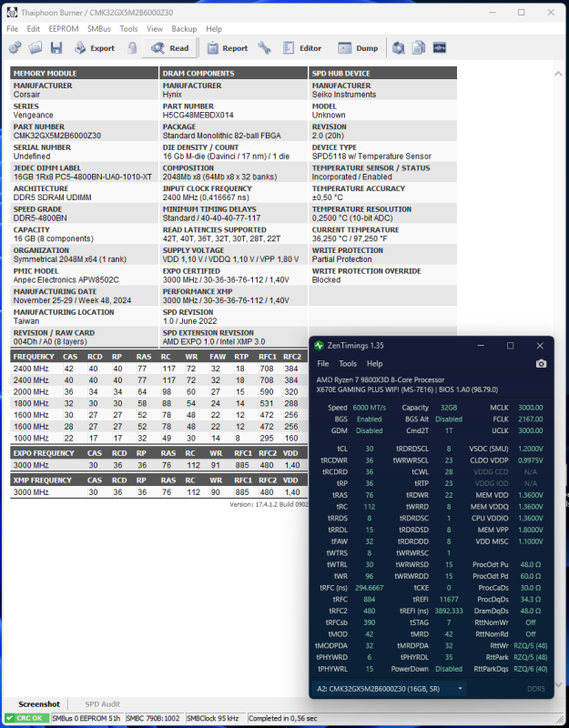This screenshot has width=569, height=728.
Task: Open Thaiphoon Burner Tools menu
Action: [x=128, y=29]
